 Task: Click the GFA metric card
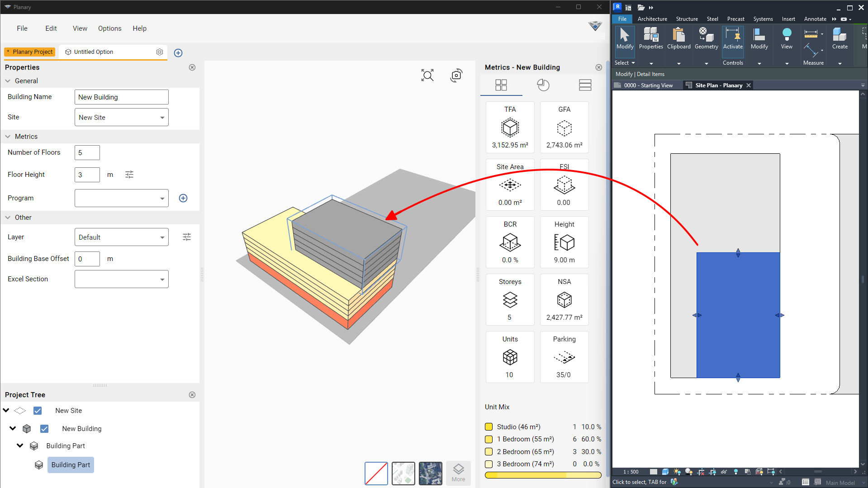pos(564,128)
